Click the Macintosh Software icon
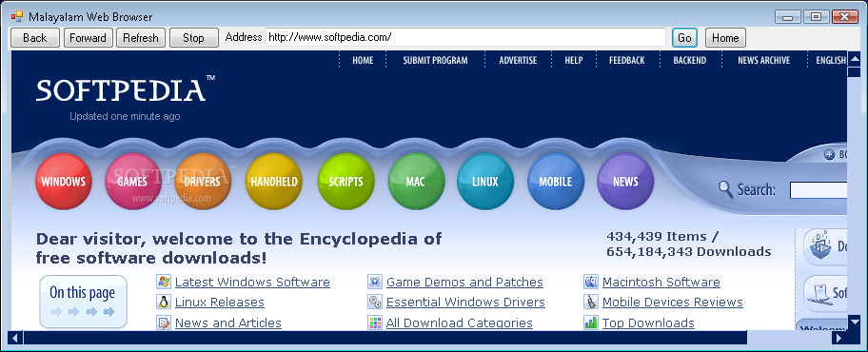This screenshot has height=352, width=868. (591, 282)
